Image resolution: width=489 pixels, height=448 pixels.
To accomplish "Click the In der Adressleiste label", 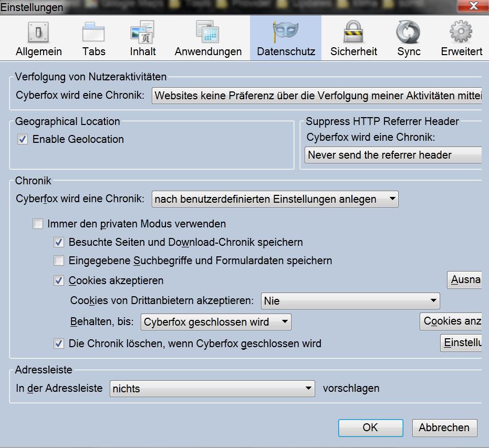I will [x=59, y=388].
